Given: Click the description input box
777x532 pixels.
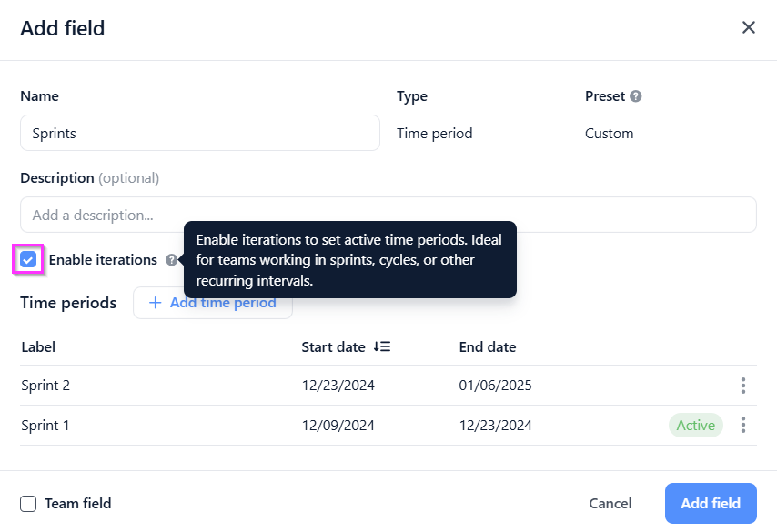Looking at the screenshot, I should pyautogui.click(x=388, y=215).
